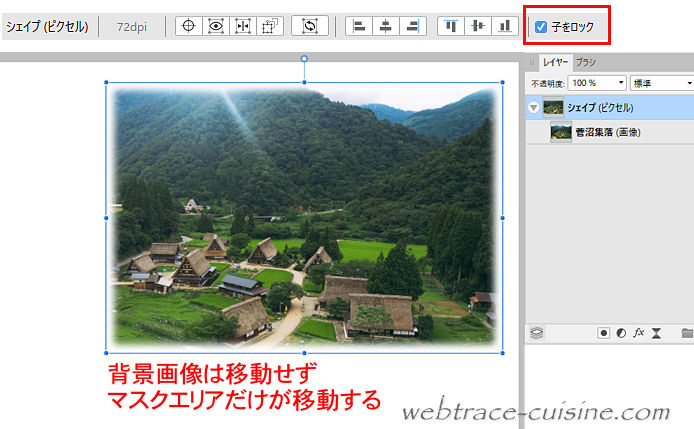This screenshot has width=694, height=429.
Task: Align horizontal center using the toolbar icon
Action: click(x=384, y=26)
